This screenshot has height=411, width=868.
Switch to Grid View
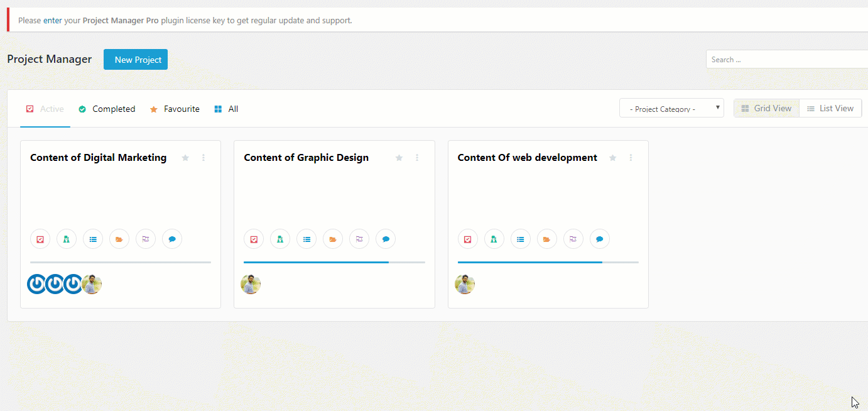tap(766, 108)
